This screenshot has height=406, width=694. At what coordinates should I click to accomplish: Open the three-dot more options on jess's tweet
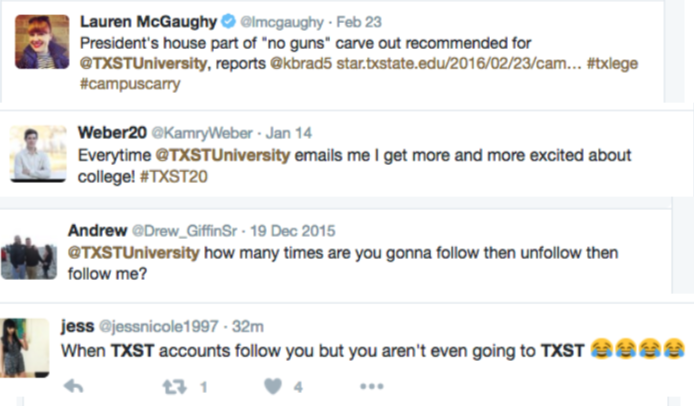click(372, 387)
